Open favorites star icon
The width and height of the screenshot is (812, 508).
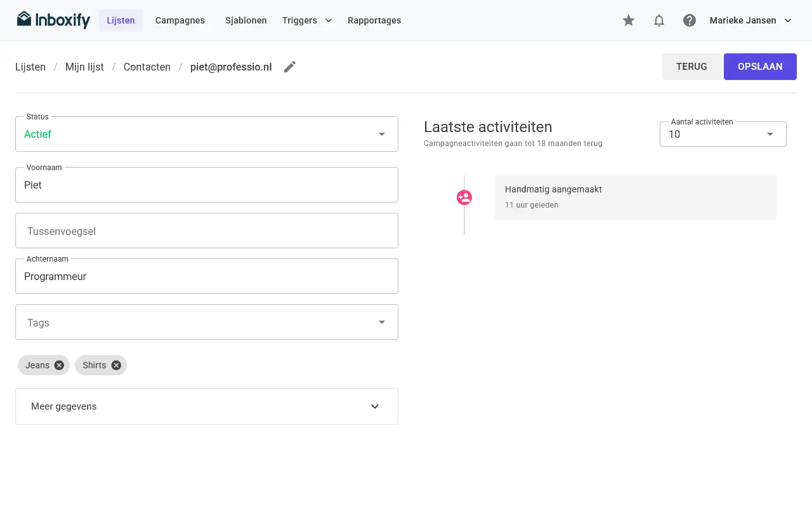click(629, 20)
